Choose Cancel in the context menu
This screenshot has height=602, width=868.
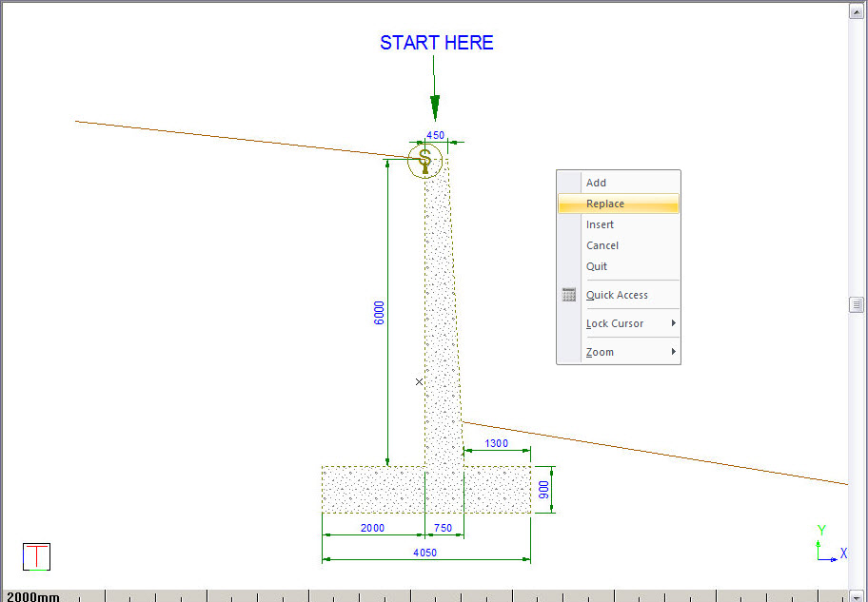tap(602, 245)
